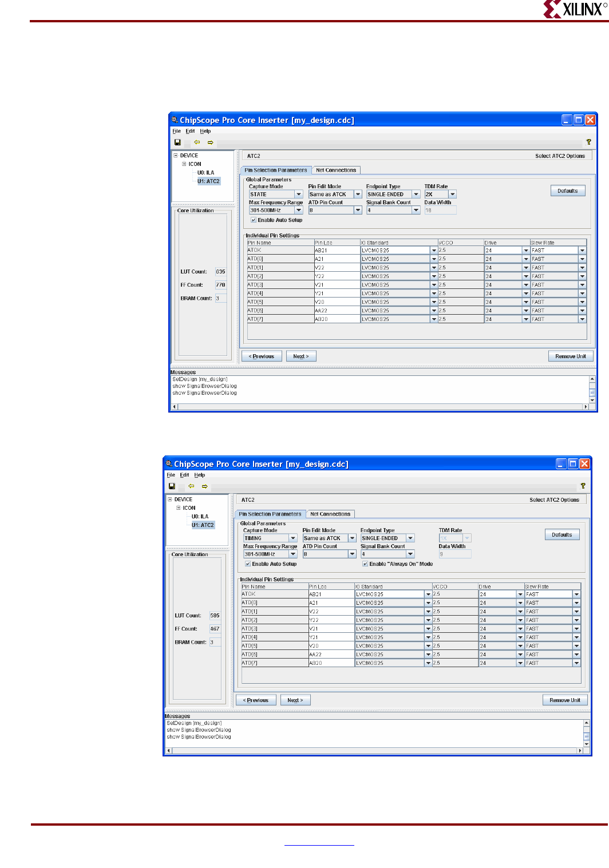
Task: Open the Capture Mode dropdown showing STATE
Action: click(x=276, y=195)
